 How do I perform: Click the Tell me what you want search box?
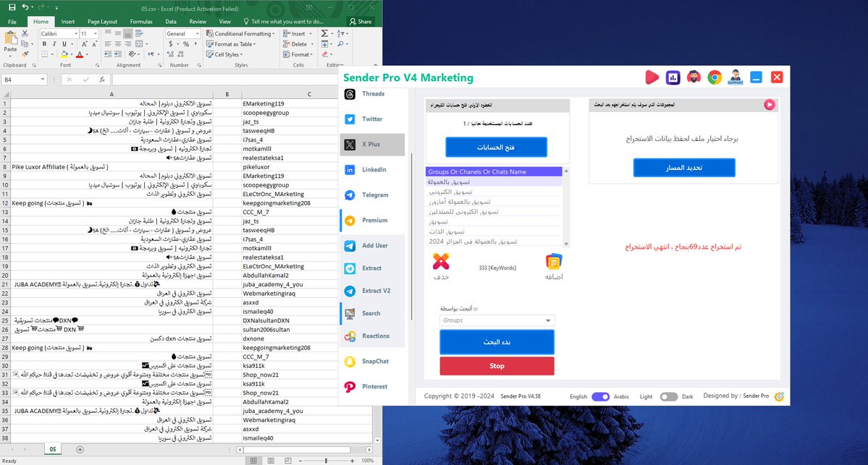(x=282, y=22)
